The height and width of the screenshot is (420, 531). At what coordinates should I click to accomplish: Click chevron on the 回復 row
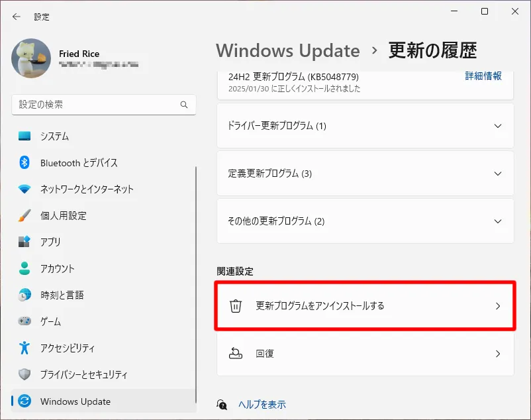coord(498,354)
